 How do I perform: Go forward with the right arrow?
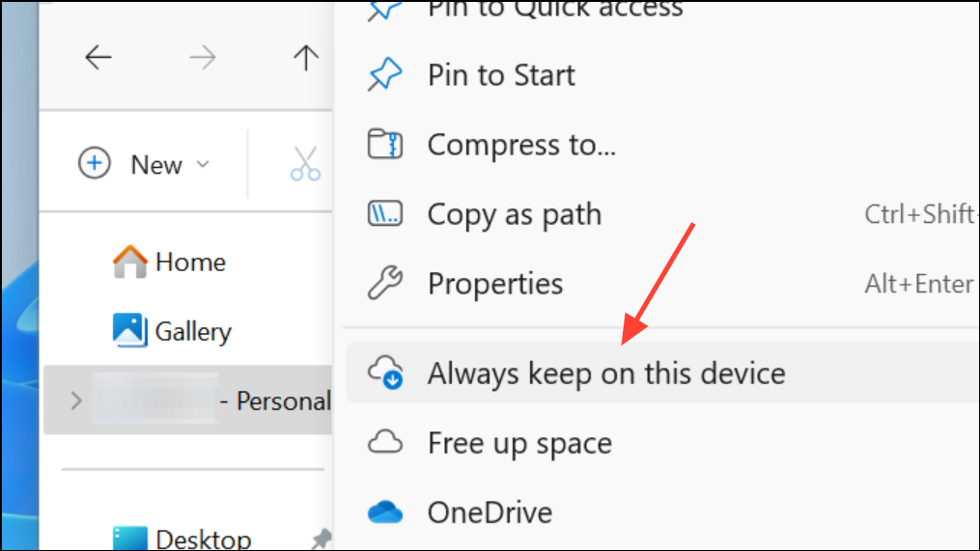point(203,58)
